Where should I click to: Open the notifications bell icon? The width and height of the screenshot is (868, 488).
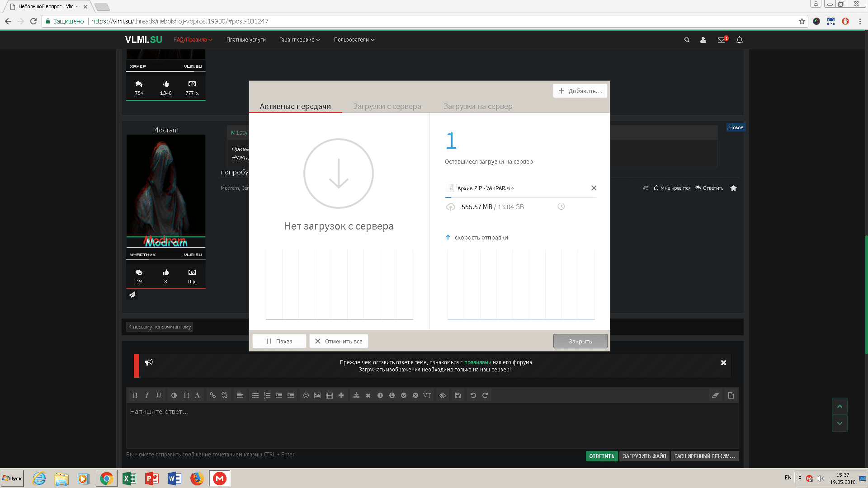[x=740, y=40]
